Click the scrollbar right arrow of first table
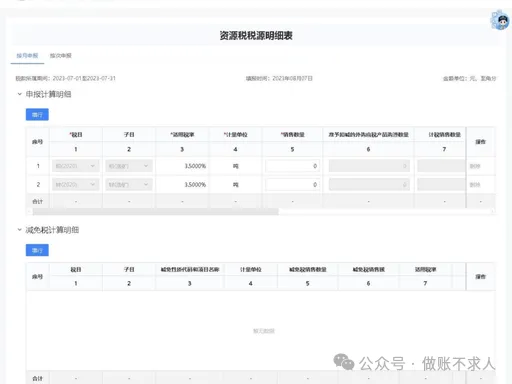The image size is (512, 384). click(493, 211)
